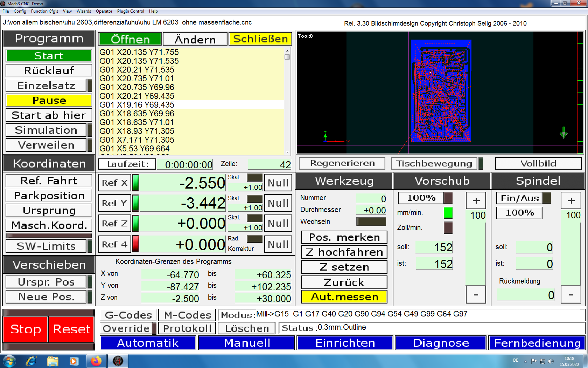This screenshot has height=368, width=588.
Task: Switch to the Manuell screen tab
Action: 247,343
